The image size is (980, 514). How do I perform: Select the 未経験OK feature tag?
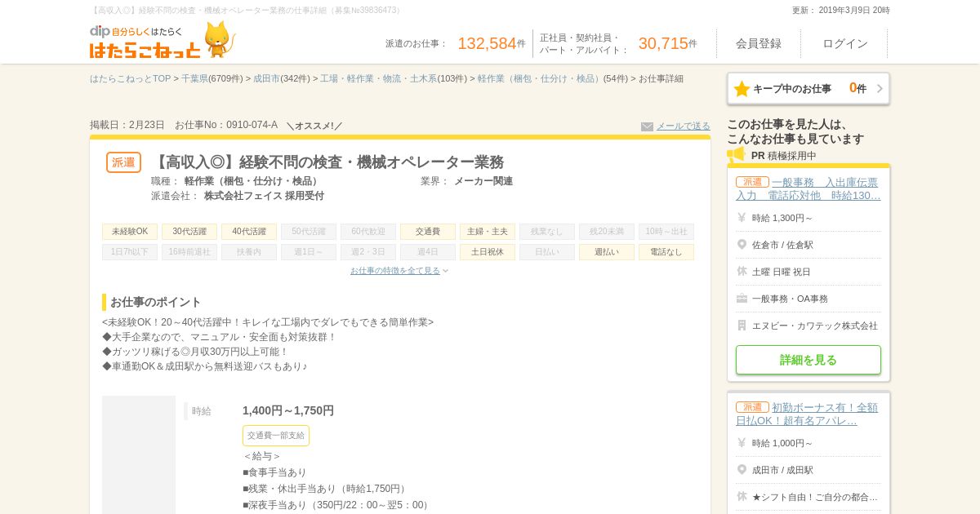point(130,232)
